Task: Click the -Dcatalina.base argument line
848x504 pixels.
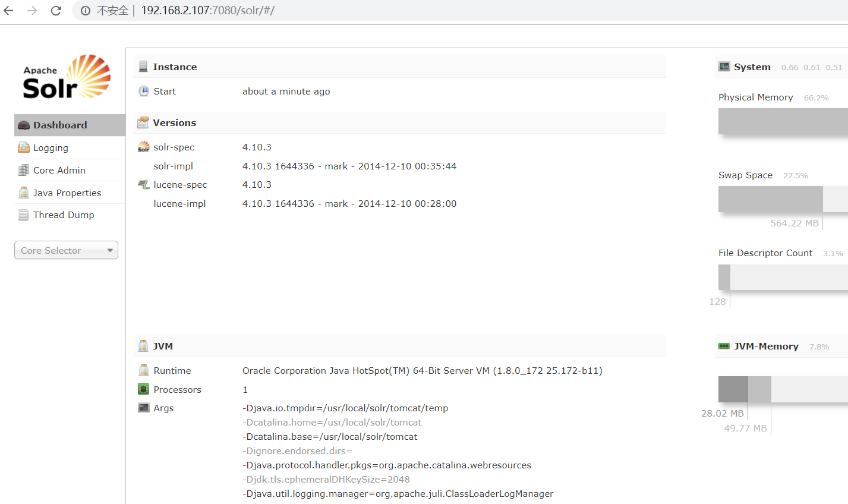Action: 330,437
